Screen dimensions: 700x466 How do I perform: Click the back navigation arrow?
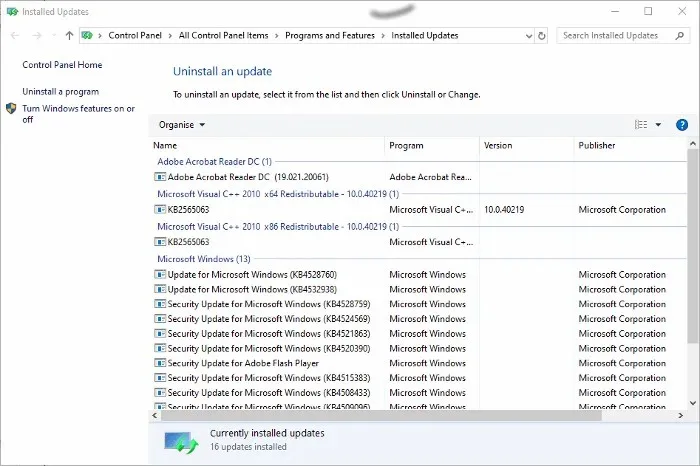pos(15,36)
